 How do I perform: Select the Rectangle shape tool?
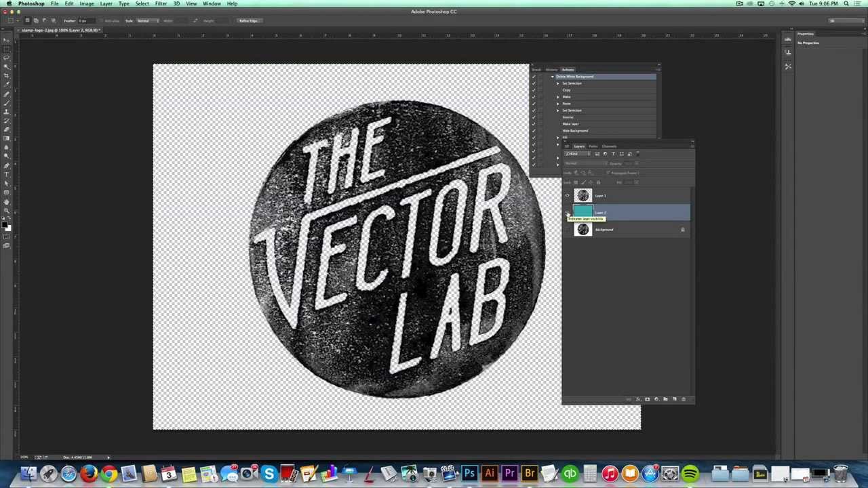(x=7, y=192)
